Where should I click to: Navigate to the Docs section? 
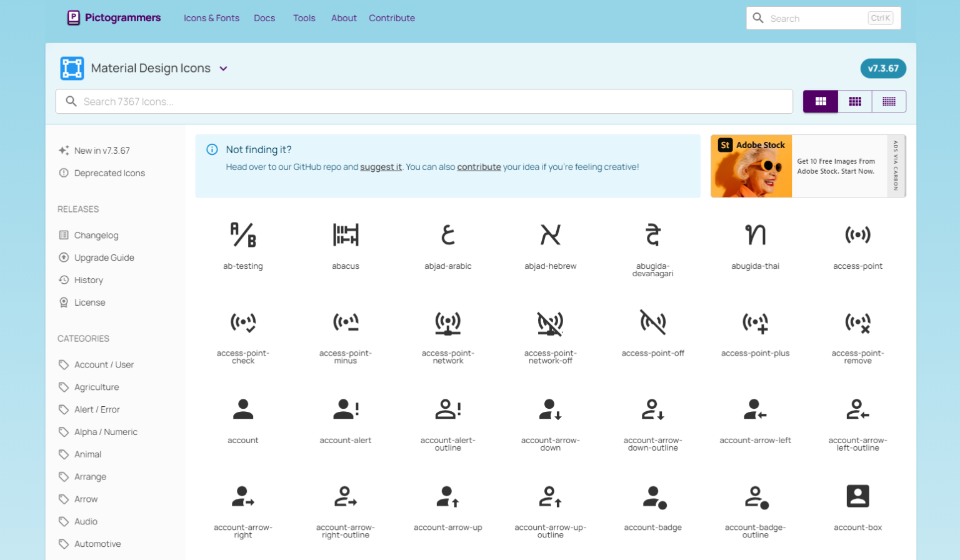coord(264,18)
